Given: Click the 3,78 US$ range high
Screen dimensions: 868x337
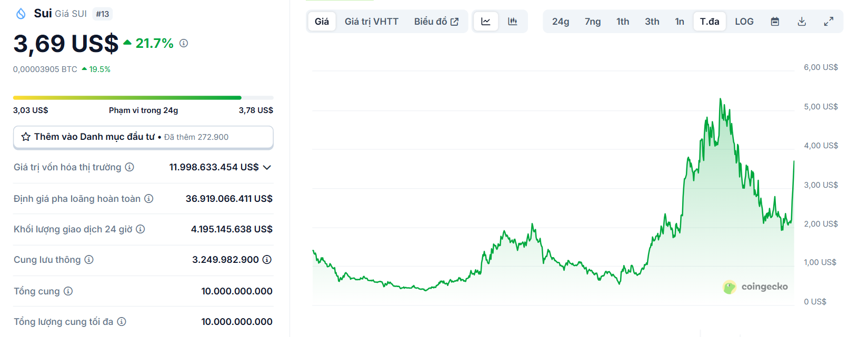Looking at the screenshot, I should [256, 110].
